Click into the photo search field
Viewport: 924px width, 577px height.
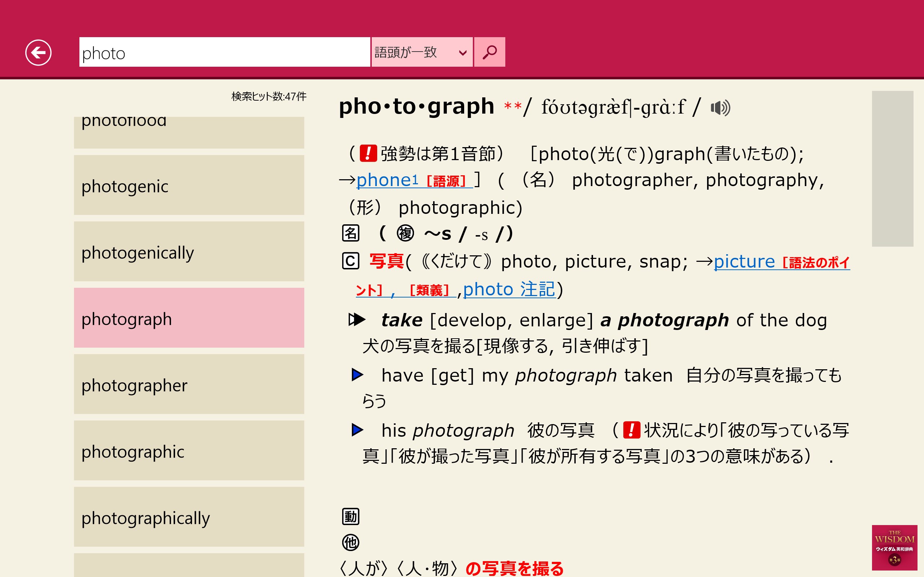click(x=224, y=52)
